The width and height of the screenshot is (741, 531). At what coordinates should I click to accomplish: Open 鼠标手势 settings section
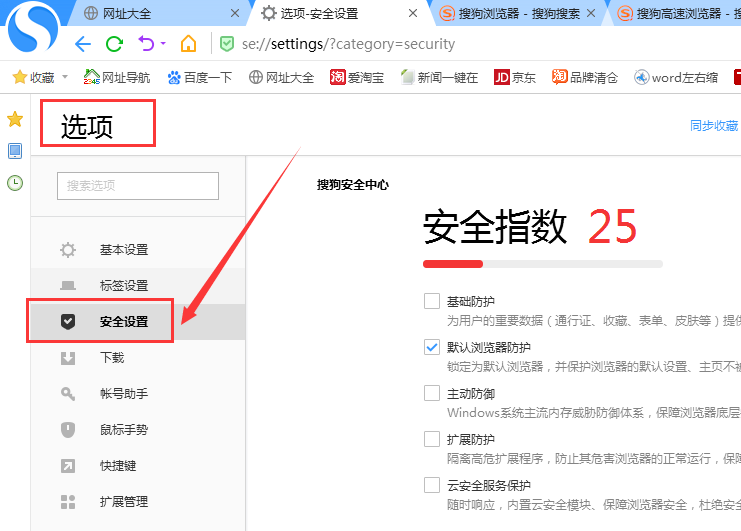(138, 429)
